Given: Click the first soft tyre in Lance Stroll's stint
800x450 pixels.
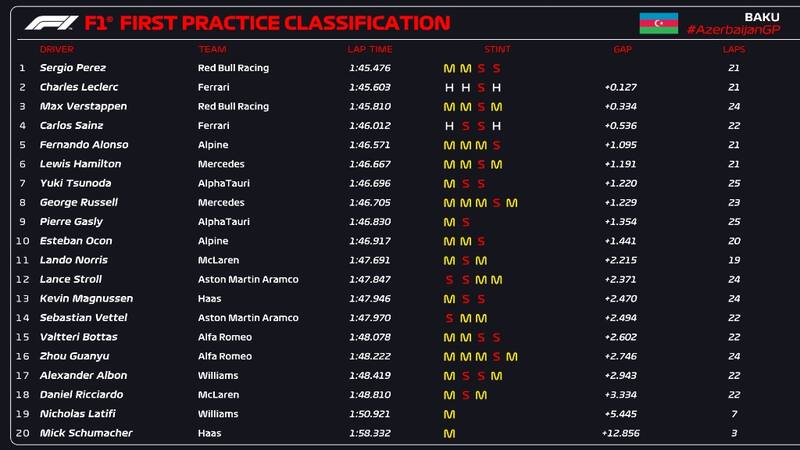Looking at the screenshot, I should pos(449,280).
